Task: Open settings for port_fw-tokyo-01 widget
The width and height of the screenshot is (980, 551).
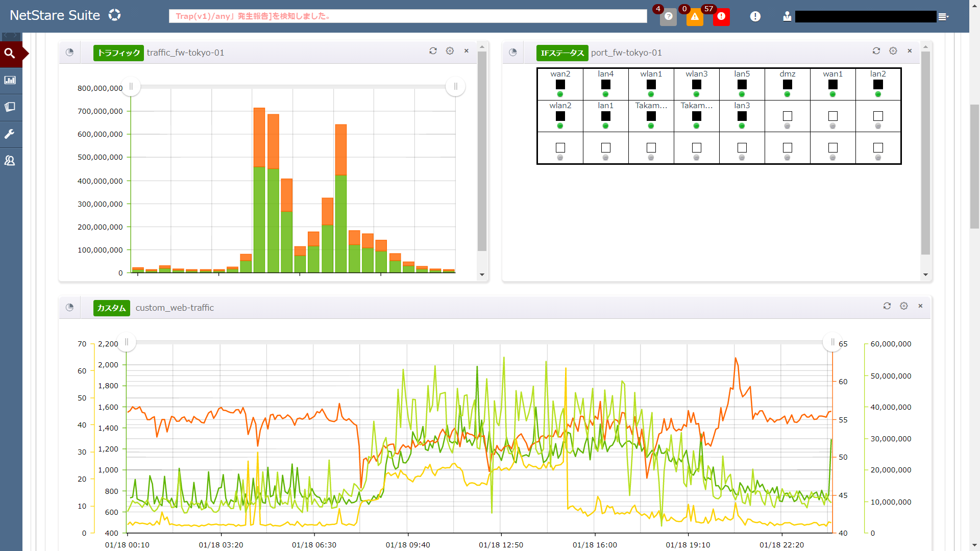Action: tap(893, 51)
